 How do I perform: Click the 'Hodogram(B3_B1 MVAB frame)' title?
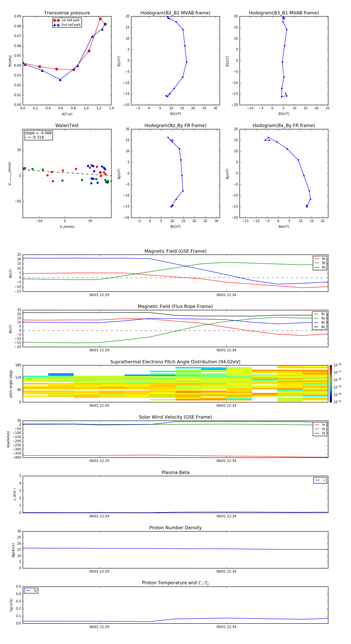[x=284, y=13]
